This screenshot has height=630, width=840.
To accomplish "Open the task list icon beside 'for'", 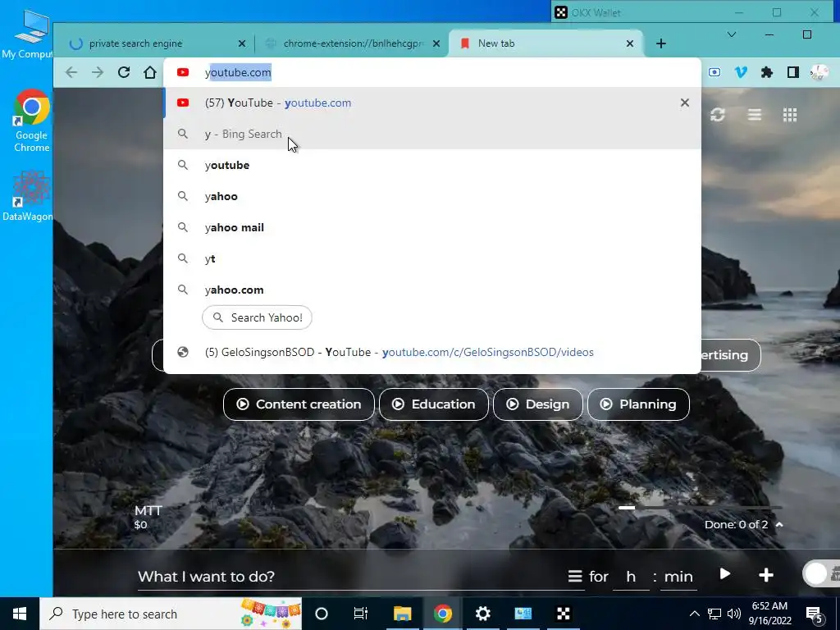I will pos(575,577).
